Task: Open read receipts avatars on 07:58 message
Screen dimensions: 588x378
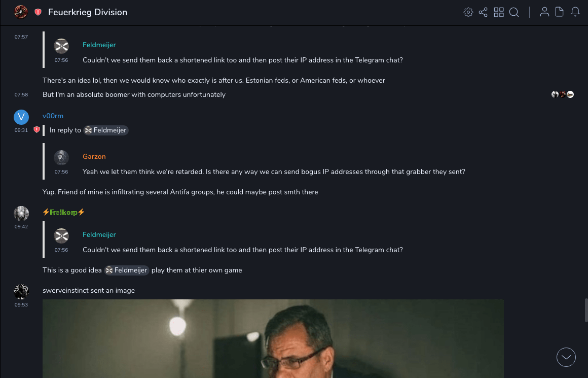Action: click(x=563, y=94)
